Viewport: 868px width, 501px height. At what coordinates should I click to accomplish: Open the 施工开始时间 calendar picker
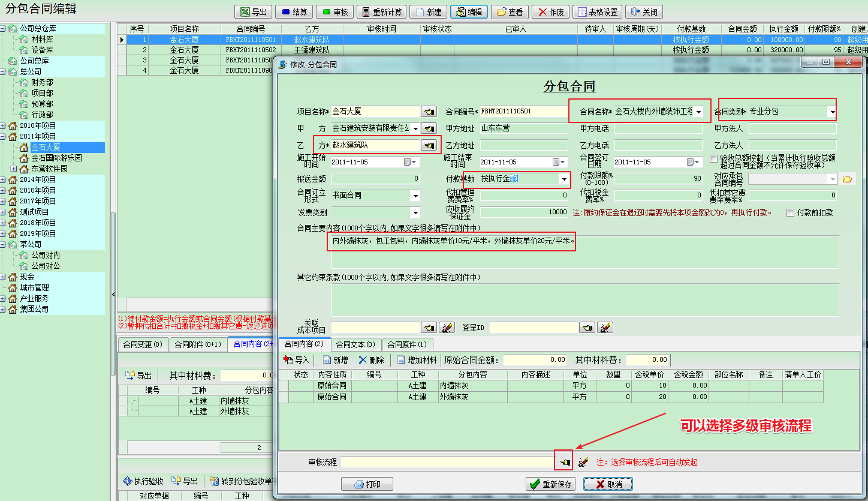click(411, 162)
